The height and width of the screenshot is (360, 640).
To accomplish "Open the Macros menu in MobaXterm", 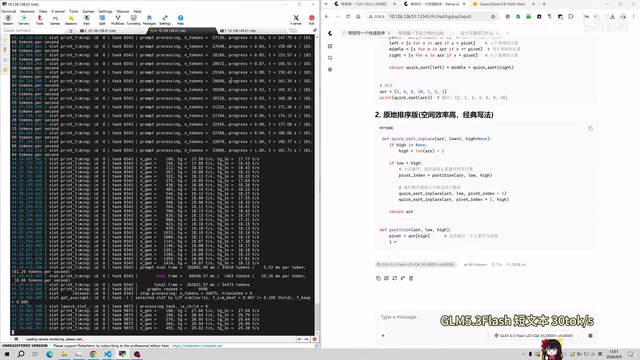I will (123, 11).
